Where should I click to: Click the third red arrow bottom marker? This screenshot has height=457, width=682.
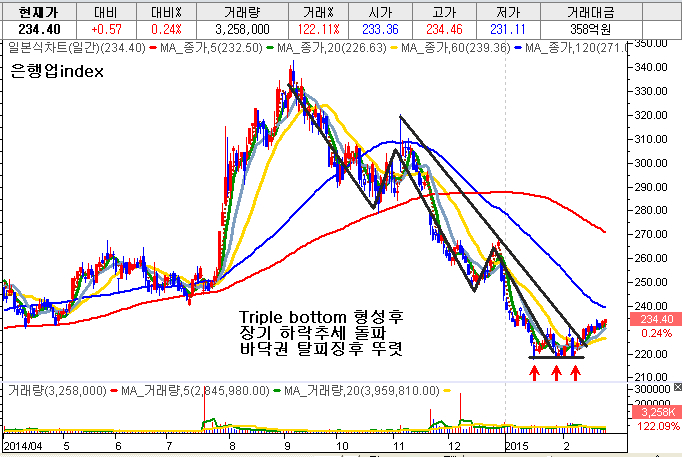[576, 372]
